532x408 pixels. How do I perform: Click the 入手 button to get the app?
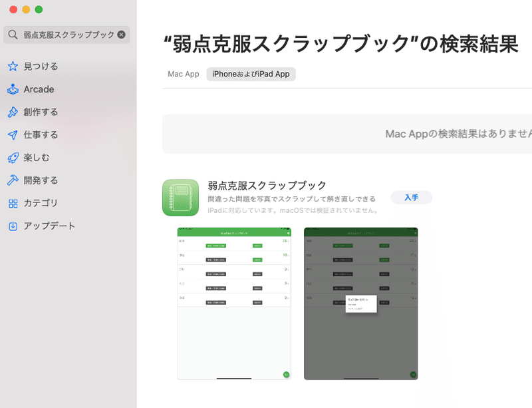point(411,198)
